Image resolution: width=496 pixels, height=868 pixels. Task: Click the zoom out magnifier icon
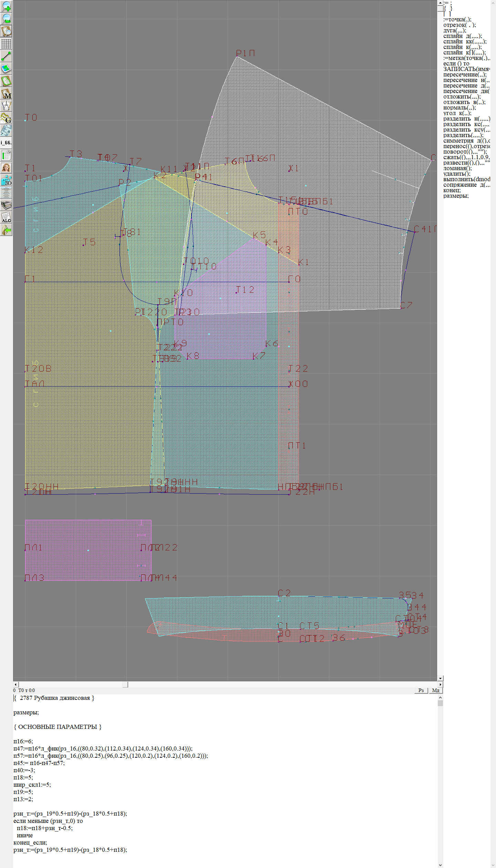(6, 19)
